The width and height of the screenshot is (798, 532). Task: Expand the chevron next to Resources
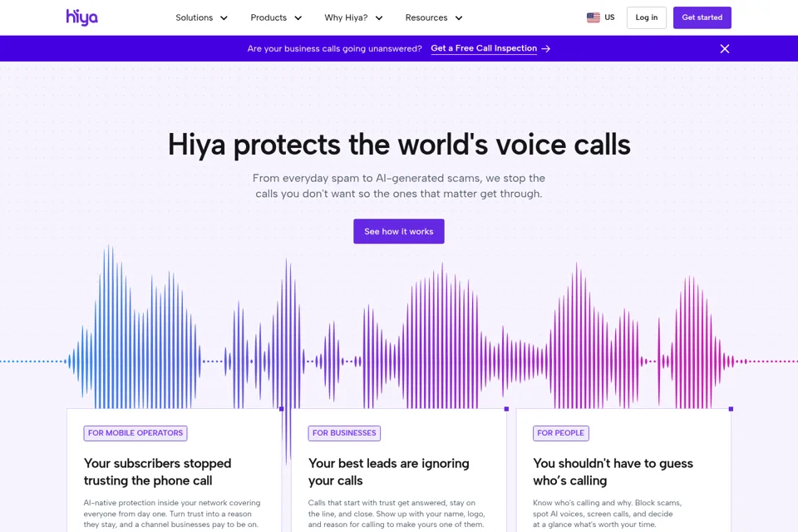click(459, 18)
